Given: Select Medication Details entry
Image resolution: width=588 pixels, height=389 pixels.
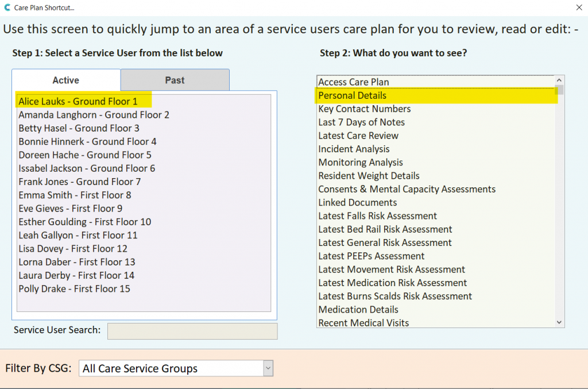Looking at the screenshot, I should point(358,309).
